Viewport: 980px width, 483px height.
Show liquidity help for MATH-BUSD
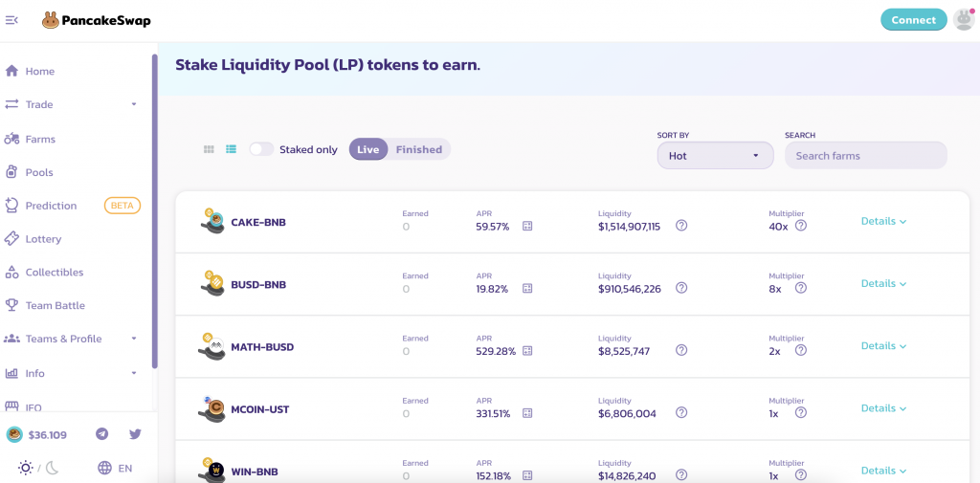tap(681, 350)
